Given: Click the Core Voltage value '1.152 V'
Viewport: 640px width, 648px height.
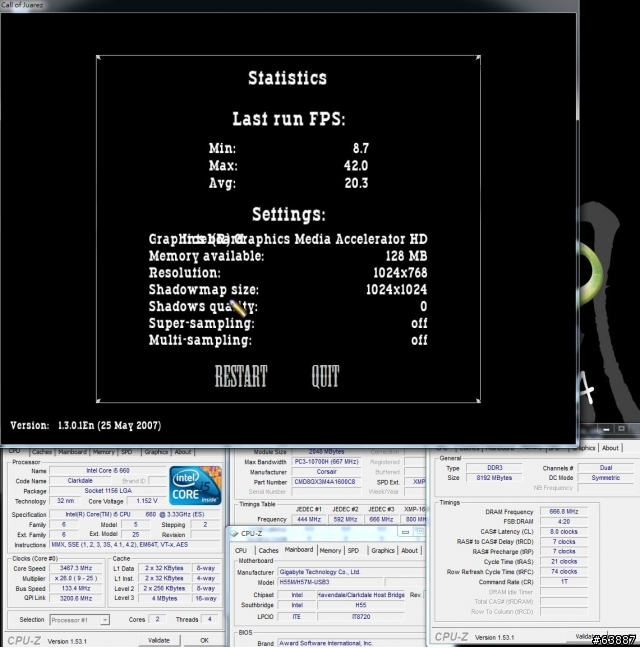Looking at the screenshot, I should [147, 501].
